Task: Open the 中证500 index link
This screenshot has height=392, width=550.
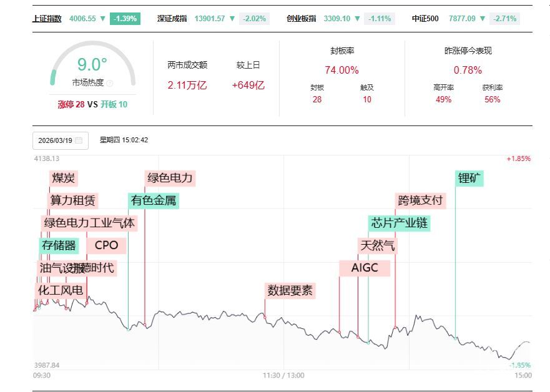Action: pyautogui.click(x=425, y=19)
